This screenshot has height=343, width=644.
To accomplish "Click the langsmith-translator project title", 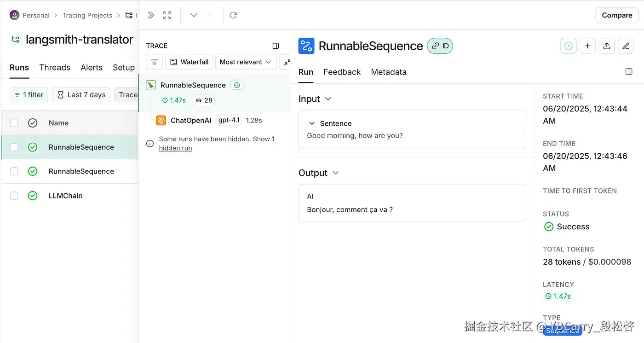I will coord(80,40).
